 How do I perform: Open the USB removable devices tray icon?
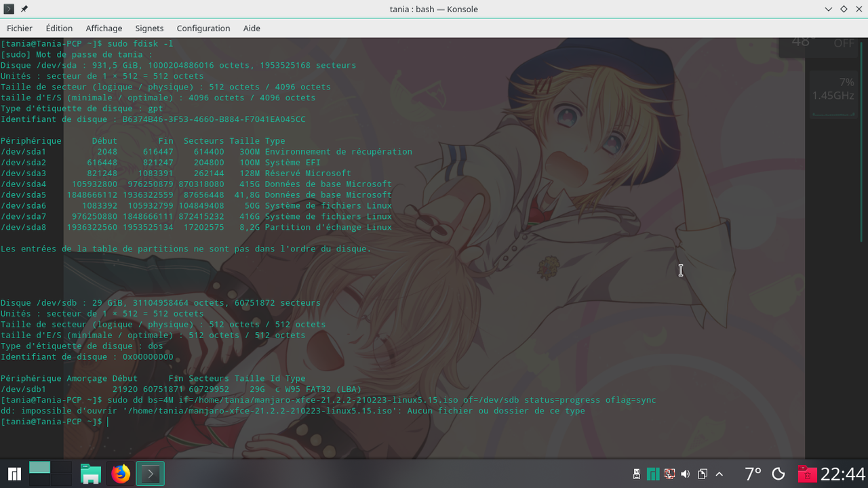pyautogui.click(x=636, y=474)
